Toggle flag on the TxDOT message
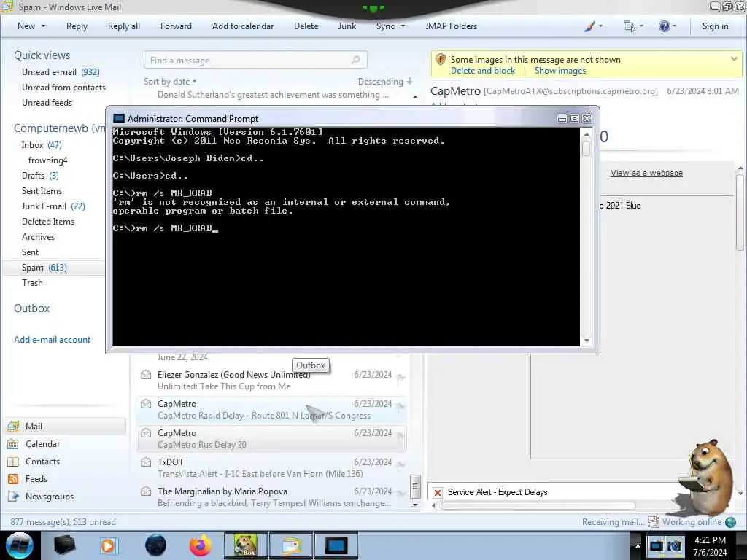Viewport: 747px width, 560px height. (400, 465)
